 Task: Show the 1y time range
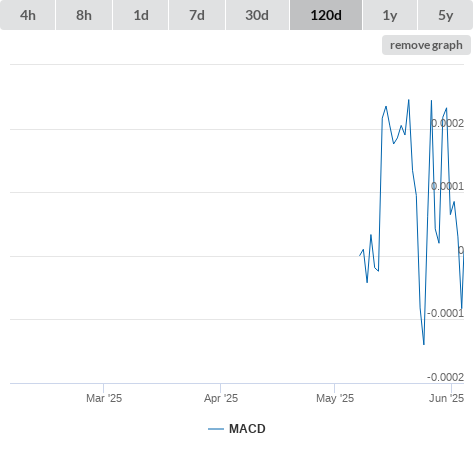(x=390, y=15)
